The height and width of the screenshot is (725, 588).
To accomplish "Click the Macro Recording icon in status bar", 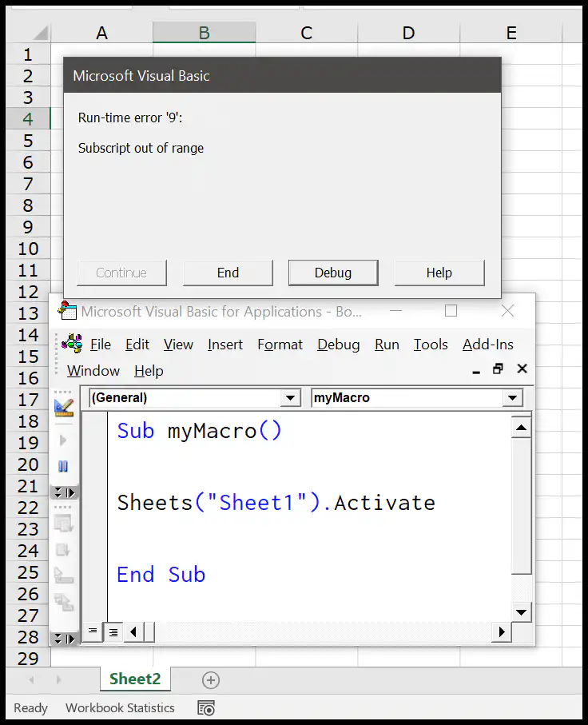I will (205, 708).
